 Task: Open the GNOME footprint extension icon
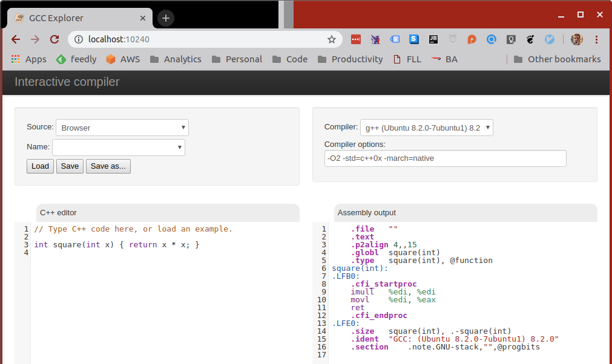pos(530,39)
